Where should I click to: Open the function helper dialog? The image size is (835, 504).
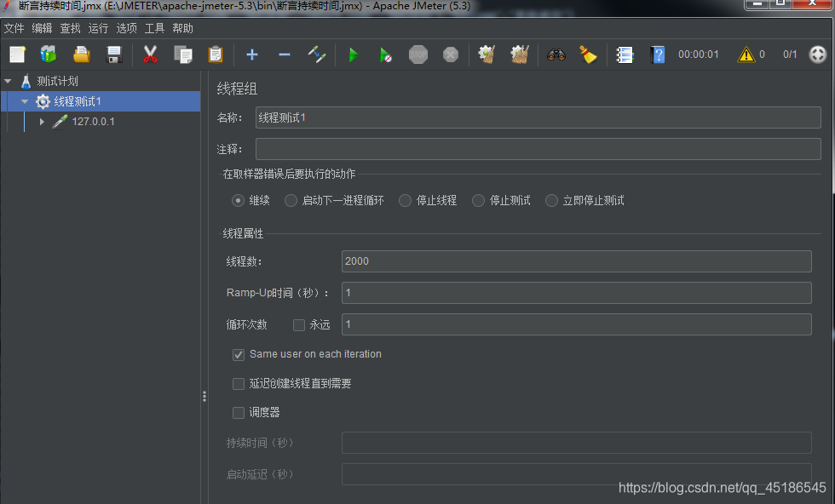625,54
